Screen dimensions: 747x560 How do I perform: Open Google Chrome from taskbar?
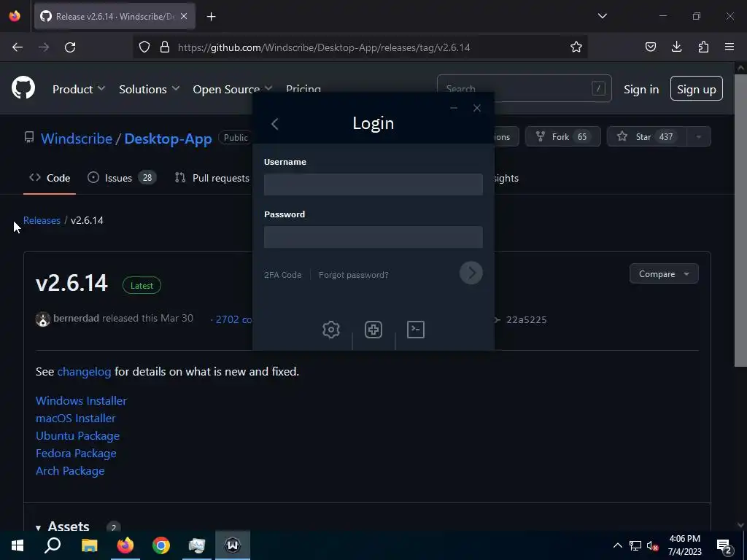tap(161, 545)
